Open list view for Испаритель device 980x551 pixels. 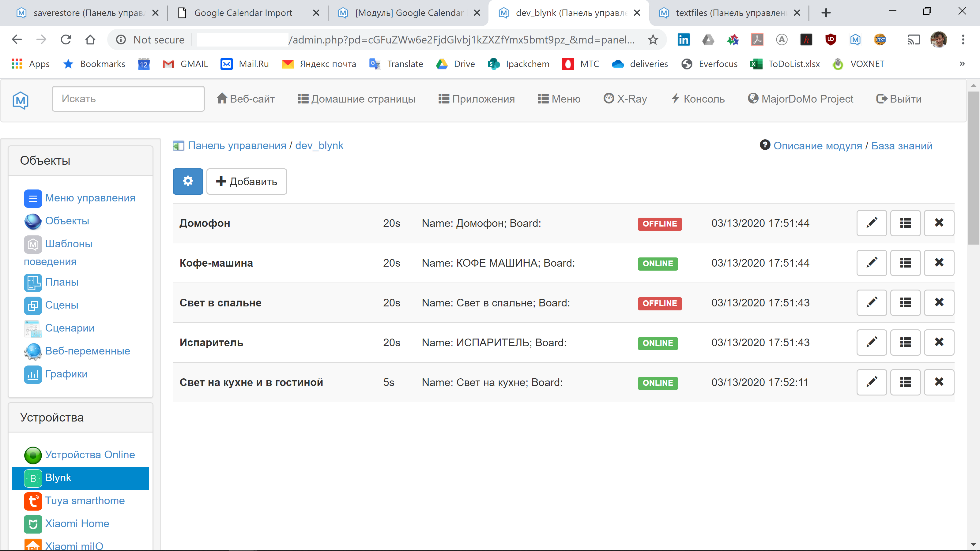(x=905, y=343)
